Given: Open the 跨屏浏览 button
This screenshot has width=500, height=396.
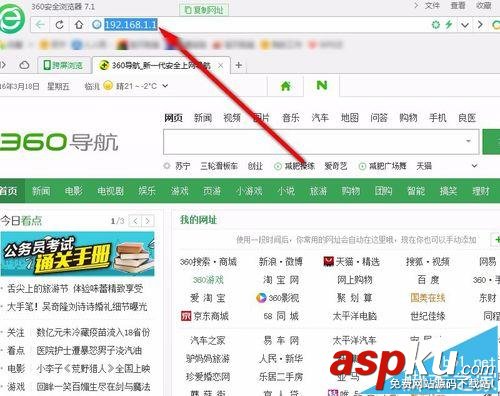Looking at the screenshot, I should pyautogui.click(x=63, y=65).
